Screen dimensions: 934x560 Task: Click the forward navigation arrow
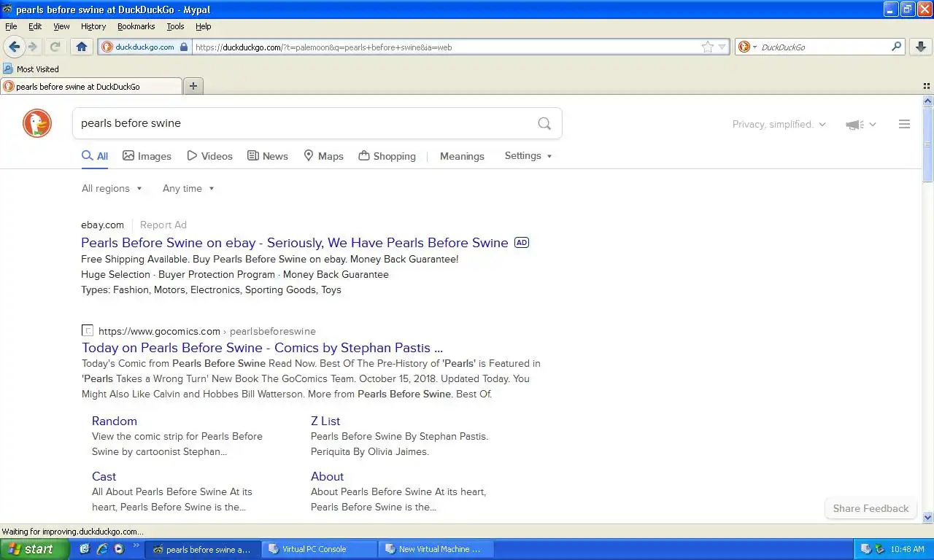[34, 47]
